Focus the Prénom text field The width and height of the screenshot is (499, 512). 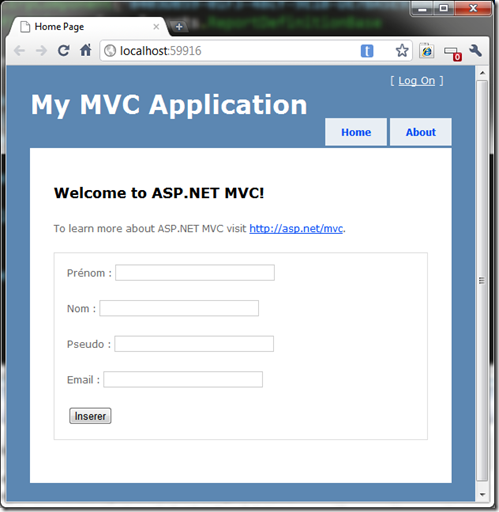point(195,273)
